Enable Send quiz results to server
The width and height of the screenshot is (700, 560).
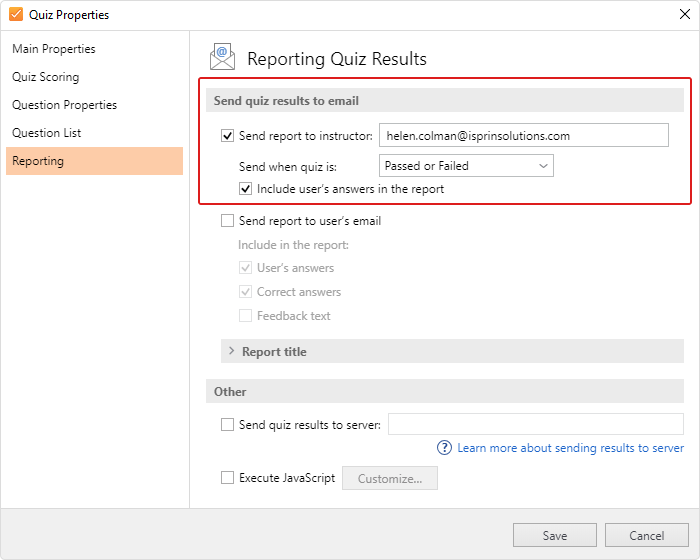click(x=228, y=424)
